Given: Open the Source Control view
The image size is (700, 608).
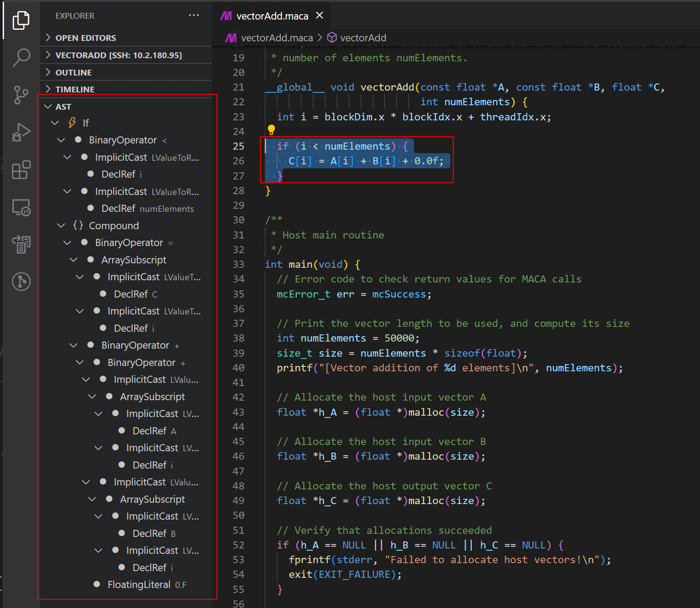Looking at the screenshot, I should [21, 95].
